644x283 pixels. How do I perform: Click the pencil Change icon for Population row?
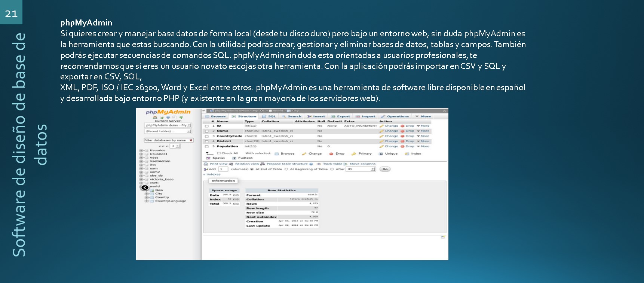coord(381,146)
